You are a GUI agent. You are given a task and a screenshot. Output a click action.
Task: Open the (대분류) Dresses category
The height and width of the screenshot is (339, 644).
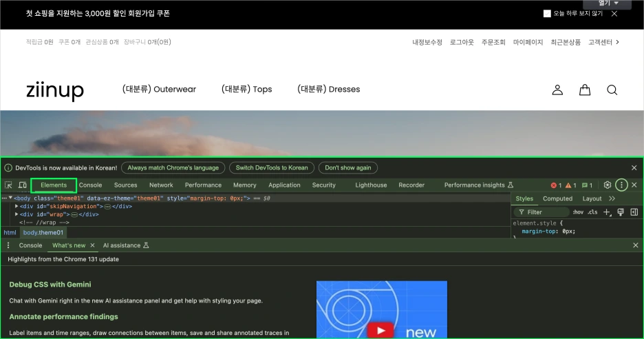[x=329, y=90]
